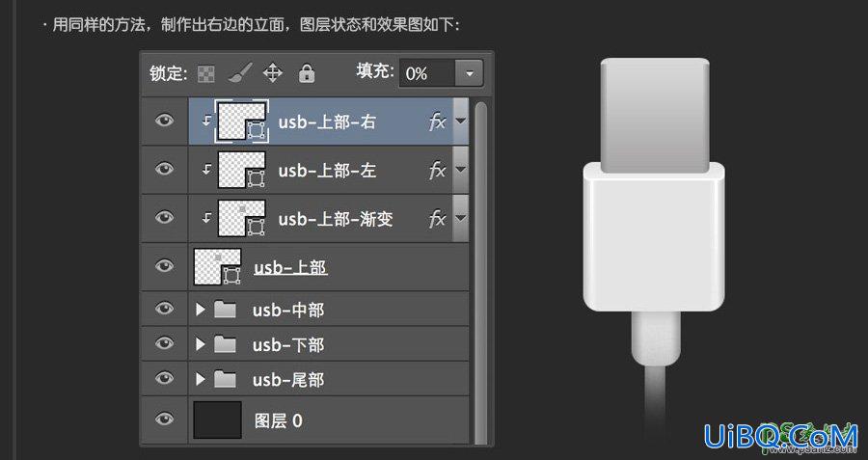Image resolution: width=868 pixels, height=460 pixels.
Task: Open the fx effects of usb-上部-渐变 layer
Action: tap(437, 219)
